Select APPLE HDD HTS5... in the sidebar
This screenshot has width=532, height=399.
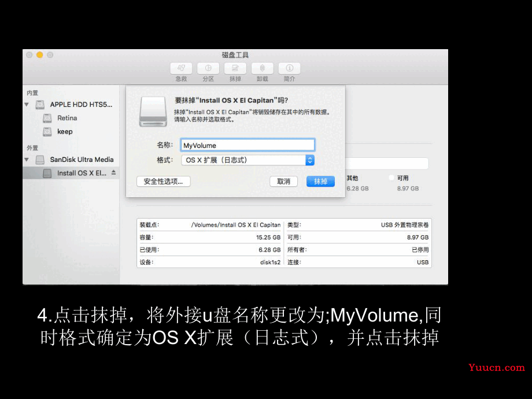[81, 105]
